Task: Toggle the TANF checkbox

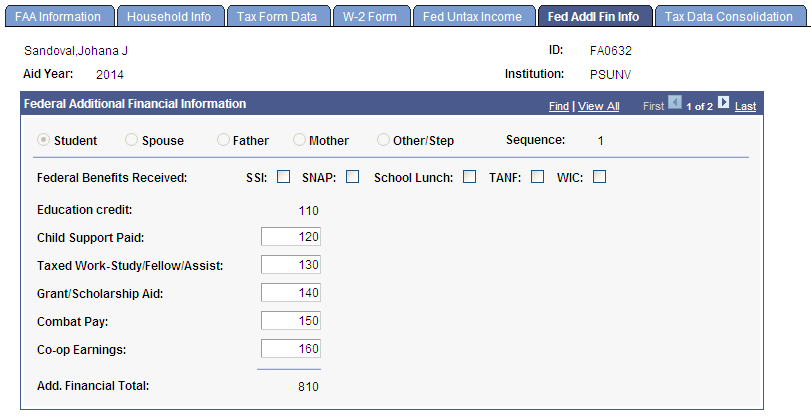Action: pyautogui.click(x=537, y=178)
